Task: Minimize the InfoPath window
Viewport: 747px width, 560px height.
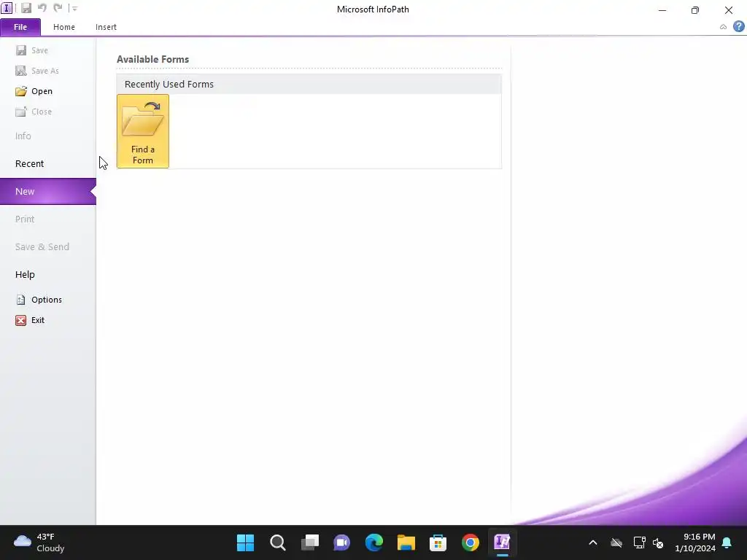Action: 662,10
